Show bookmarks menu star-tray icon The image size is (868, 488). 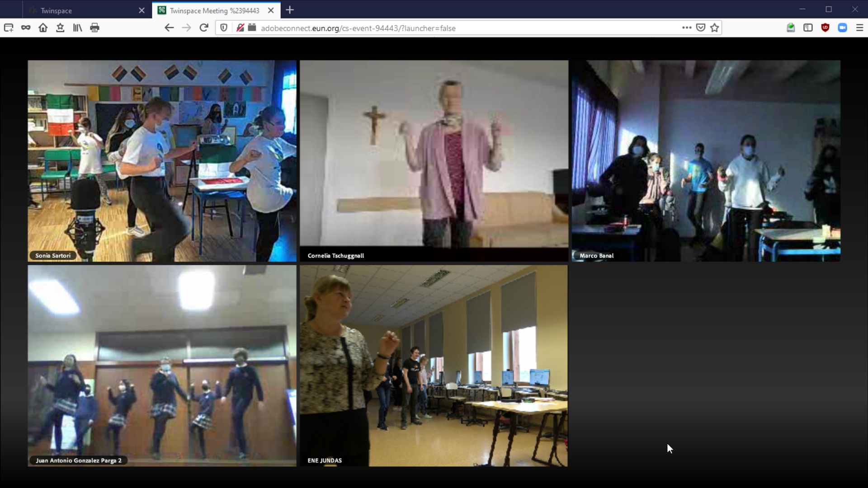click(60, 28)
